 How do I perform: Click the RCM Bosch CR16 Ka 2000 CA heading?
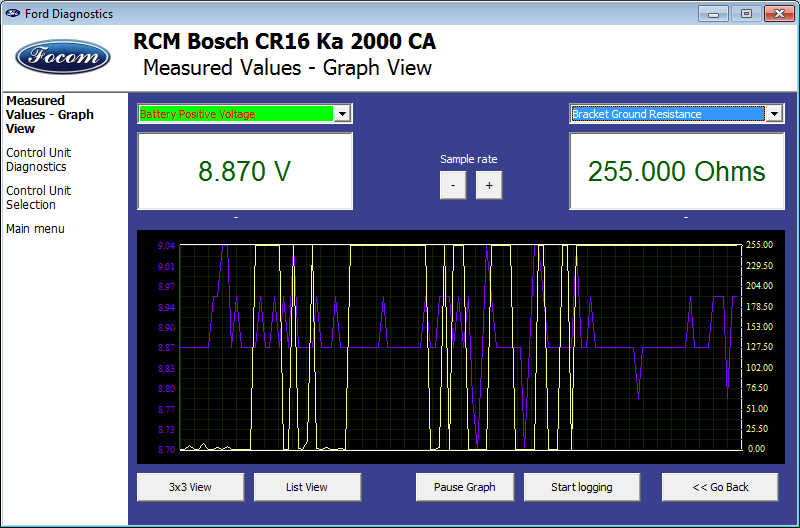pyautogui.click(x=285, y=41)
